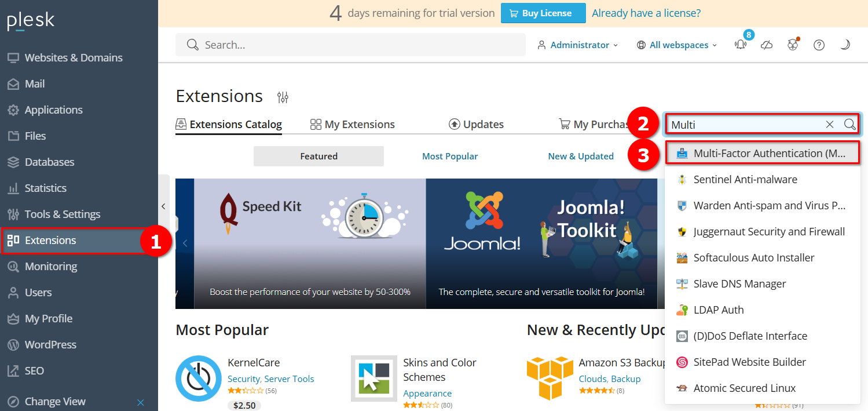This screenshot has width=868, height=411.
Task: Click the globe icon with the red dot
Action: (793, 45)
